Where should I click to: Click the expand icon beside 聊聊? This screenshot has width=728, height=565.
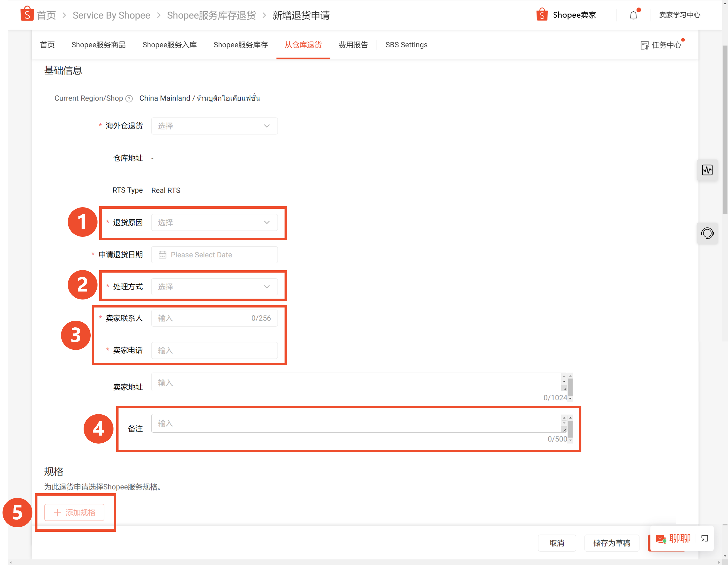coord(704,538)
